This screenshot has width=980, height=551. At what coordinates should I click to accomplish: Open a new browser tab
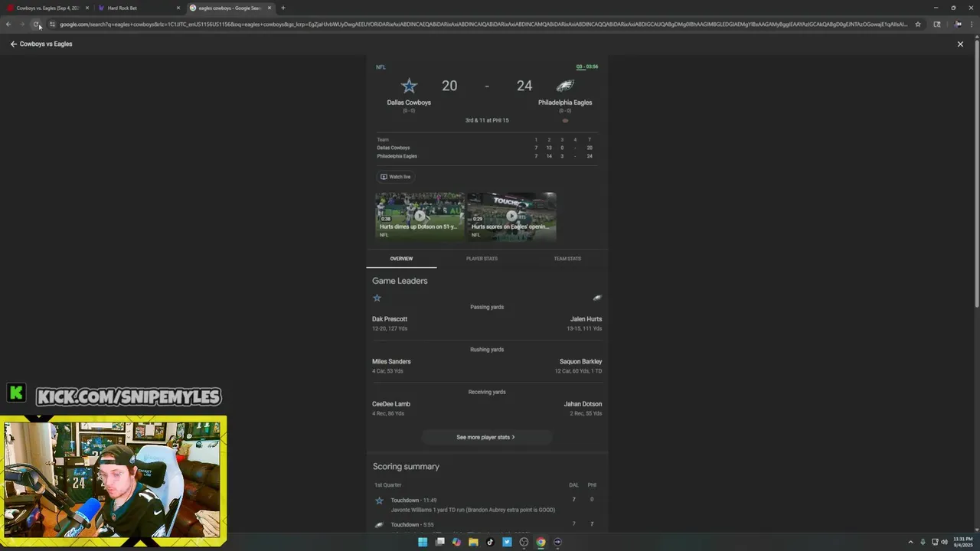[283, 8]
